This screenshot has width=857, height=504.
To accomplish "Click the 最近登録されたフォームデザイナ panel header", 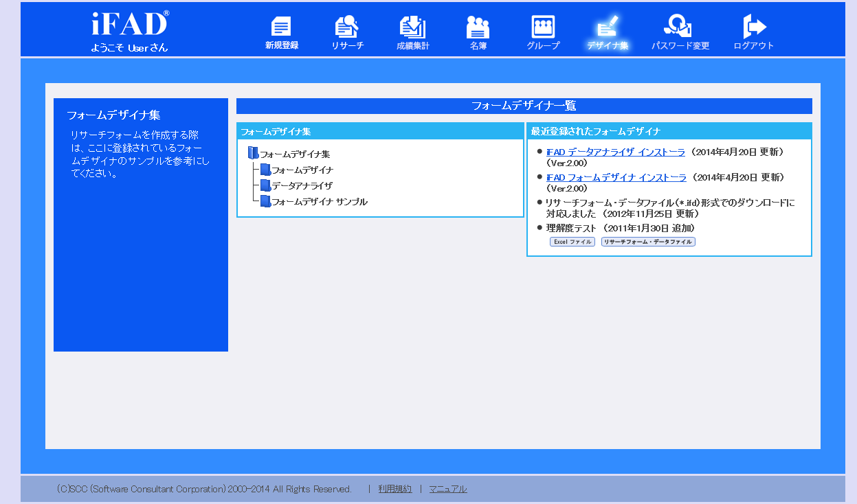I will pos(669,131).
